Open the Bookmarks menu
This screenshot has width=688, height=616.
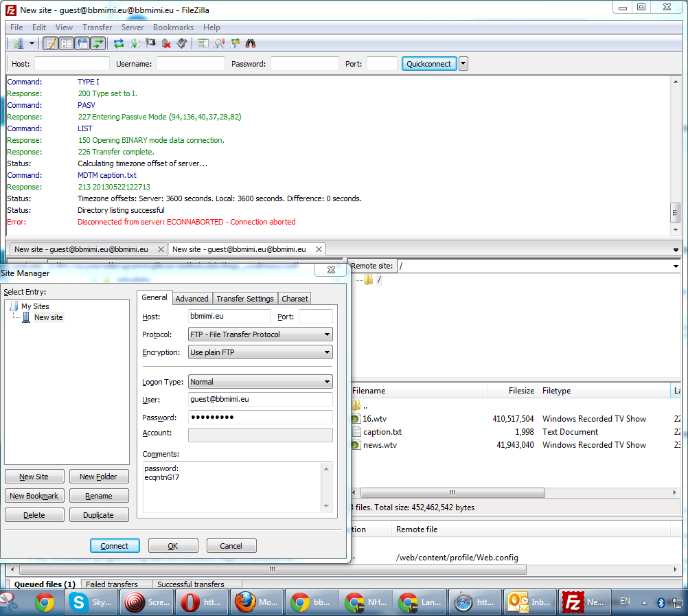pos(173,27)
